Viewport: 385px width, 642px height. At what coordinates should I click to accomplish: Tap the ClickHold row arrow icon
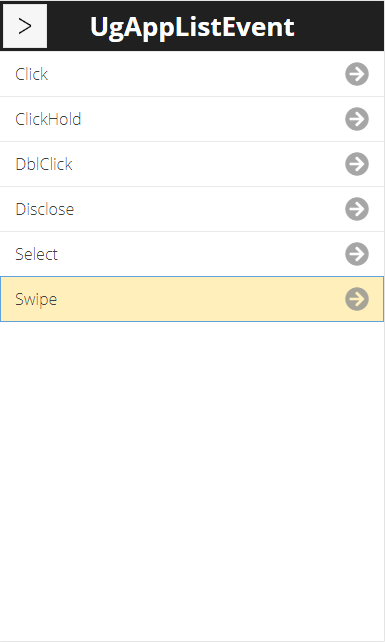click(x=357, y=119)
